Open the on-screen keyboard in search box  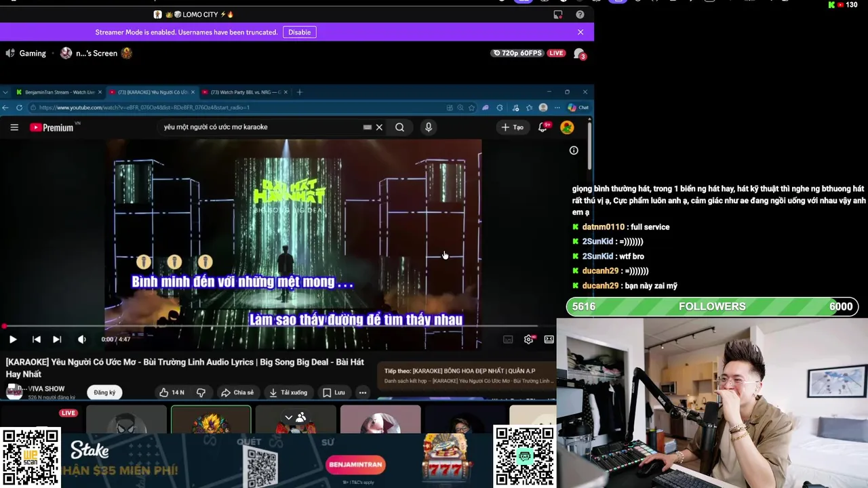pos(368,127)
